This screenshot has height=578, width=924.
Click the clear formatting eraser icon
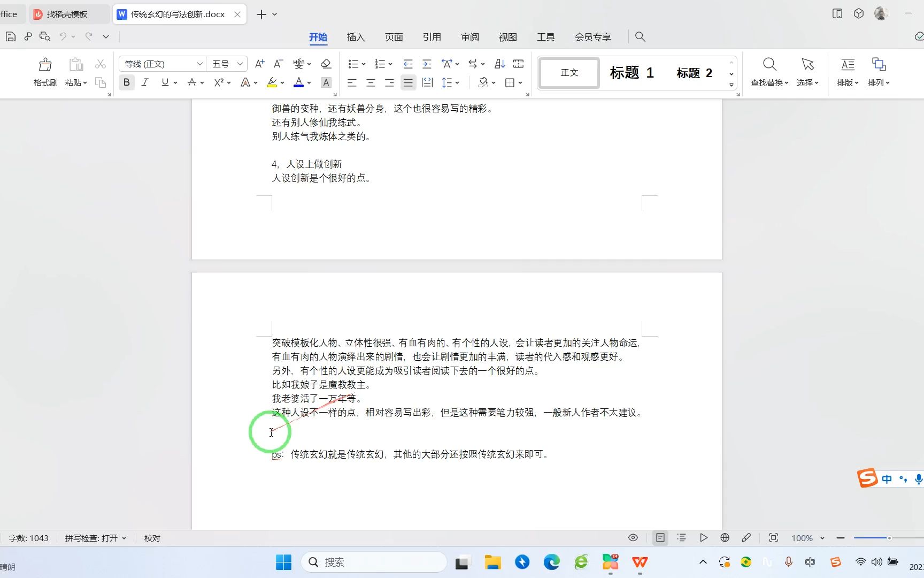pos(326,64)
